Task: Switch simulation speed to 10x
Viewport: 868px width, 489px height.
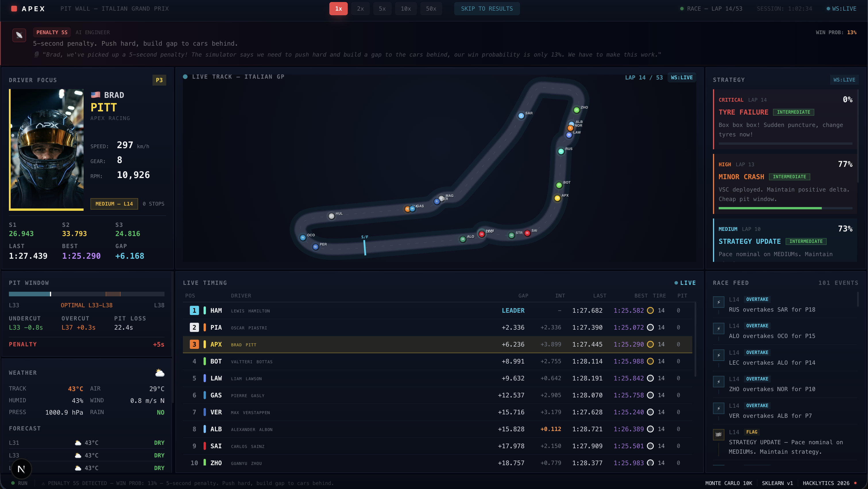Action: (x=406, y=9)
